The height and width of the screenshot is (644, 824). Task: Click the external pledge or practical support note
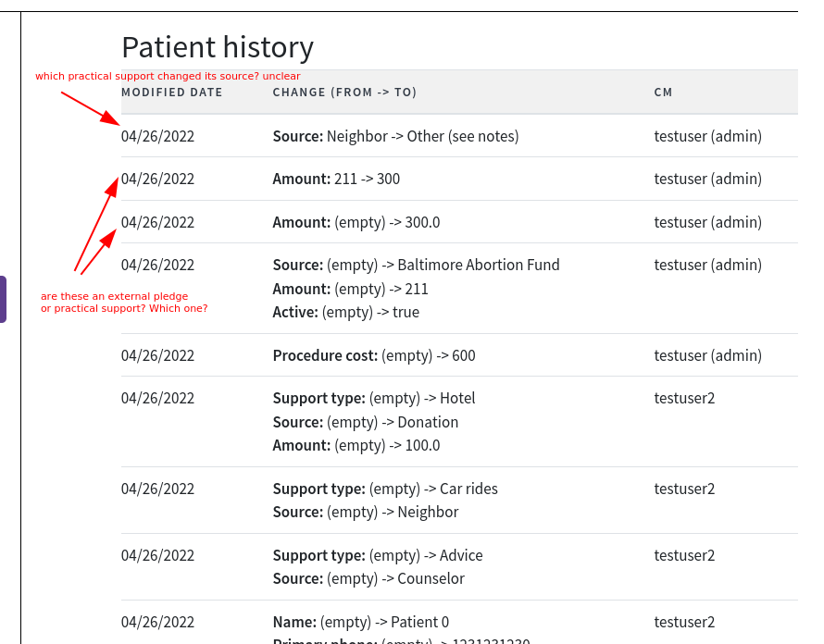point(124,303)
